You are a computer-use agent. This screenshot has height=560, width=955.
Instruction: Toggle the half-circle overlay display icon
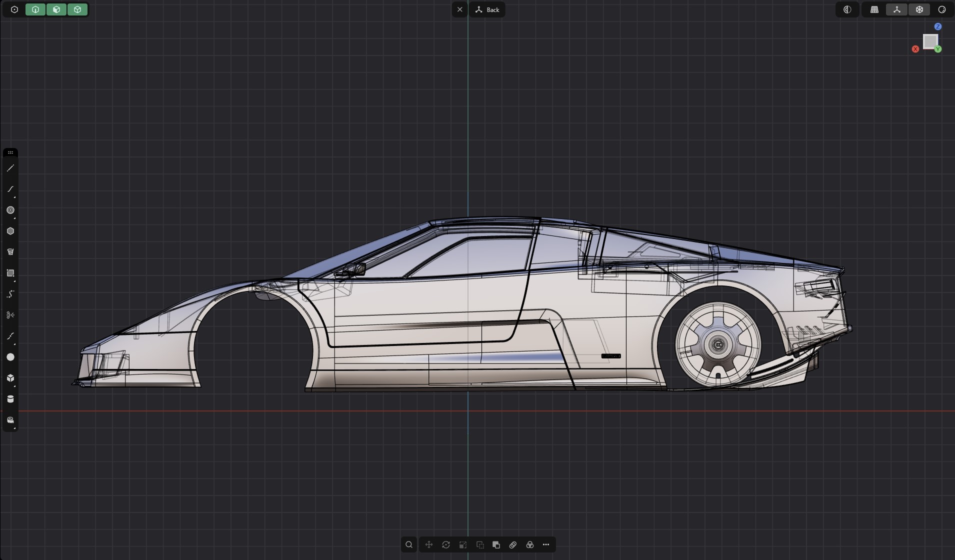pyautogui.click(x=847, y=9)
